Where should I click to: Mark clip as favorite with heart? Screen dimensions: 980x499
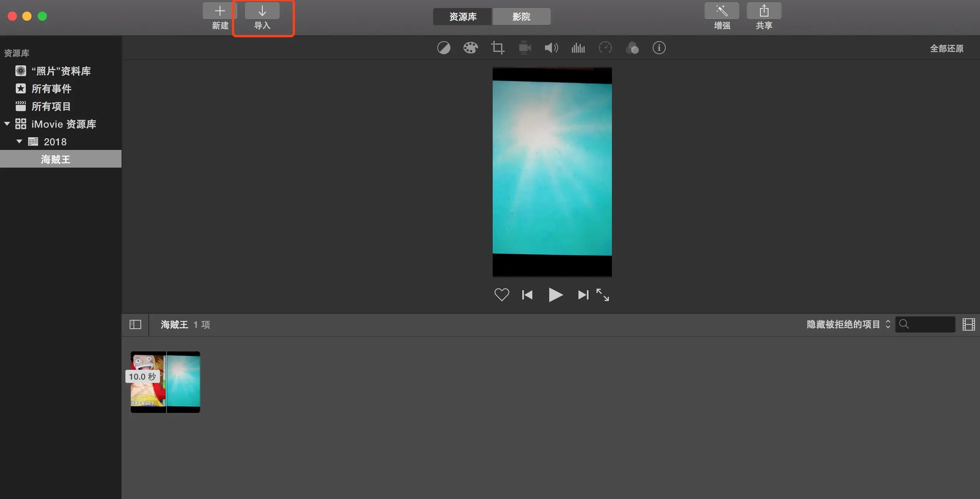502,295
